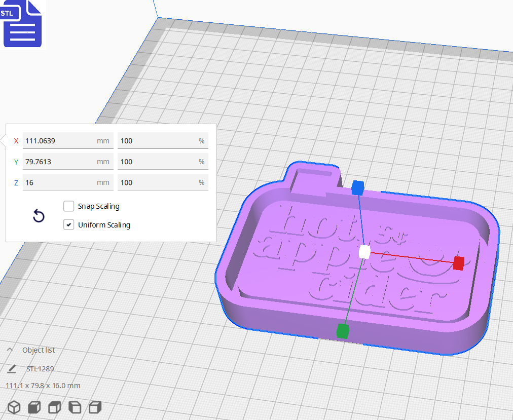
Task: Click the Y axis percentage field
Action: click(162, 161)
